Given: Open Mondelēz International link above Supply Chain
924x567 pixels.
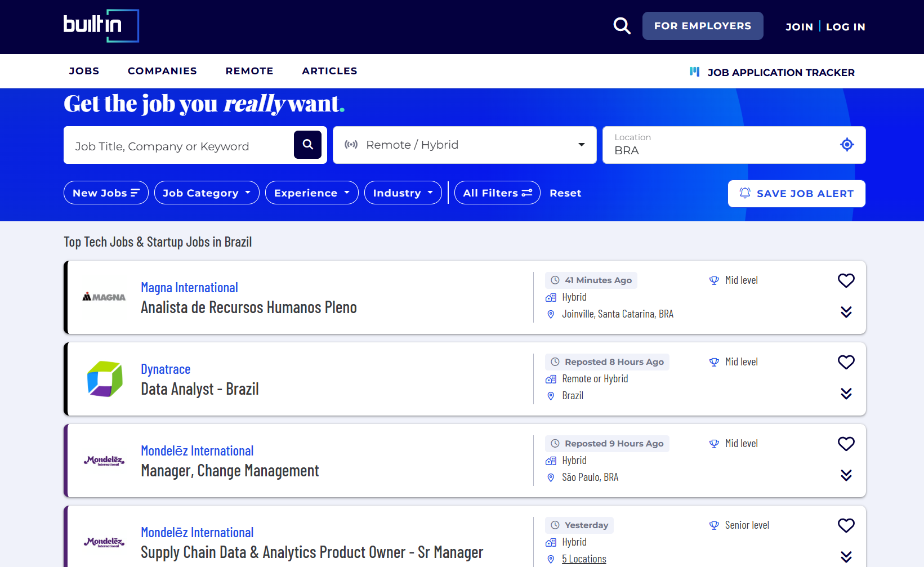Looking at the screenshot, I should click(x=197, y=533).
